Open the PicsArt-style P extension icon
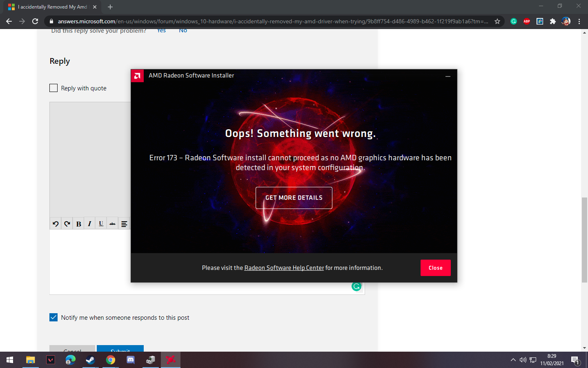 (x=540, y=21)
